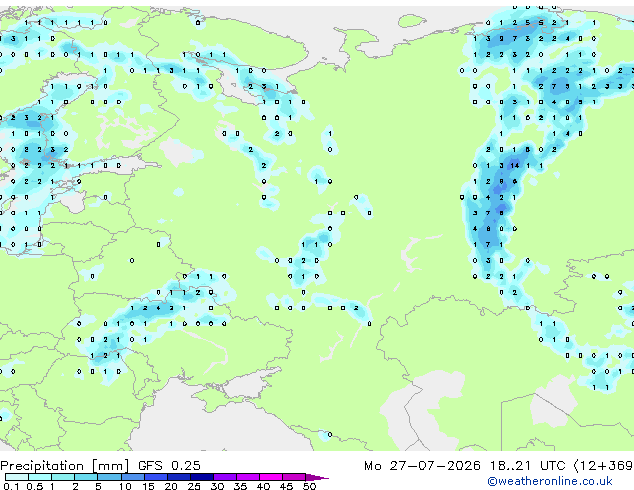Image resolution: width=634 pixels, height=490 pixels.
Task: Click the legend label '35'
Action: (x=240, y=486)
